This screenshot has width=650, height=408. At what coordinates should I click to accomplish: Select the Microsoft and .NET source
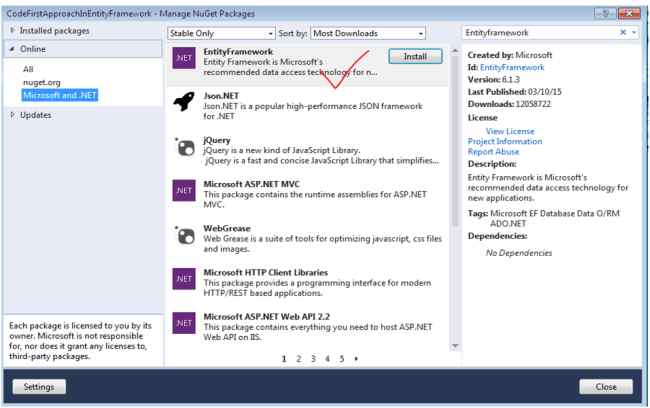pos(60,95)
